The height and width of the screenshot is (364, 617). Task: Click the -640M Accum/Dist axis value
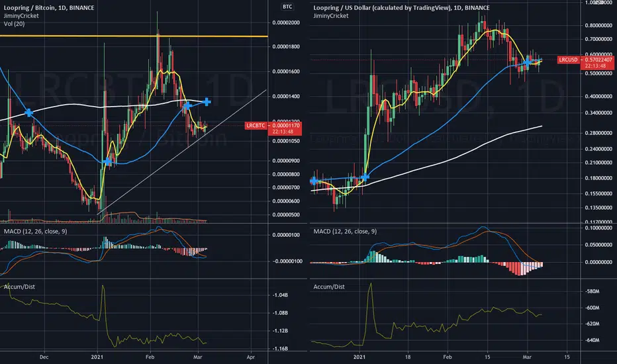point(593,340)
